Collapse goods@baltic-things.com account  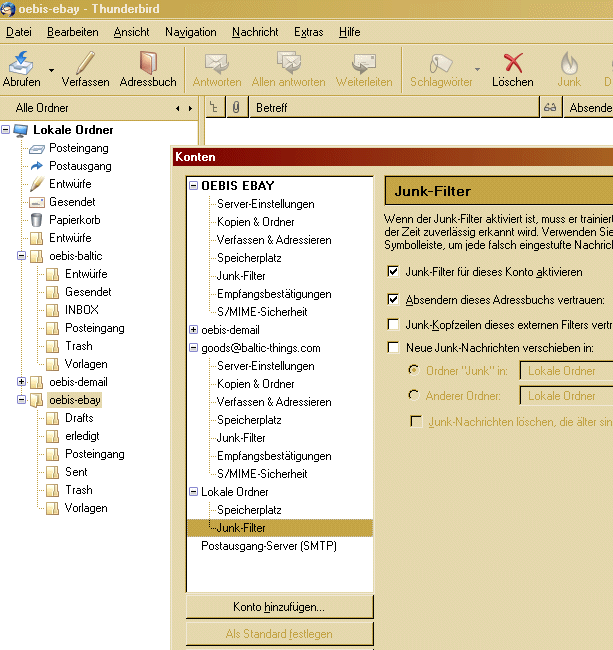(193, 348)
